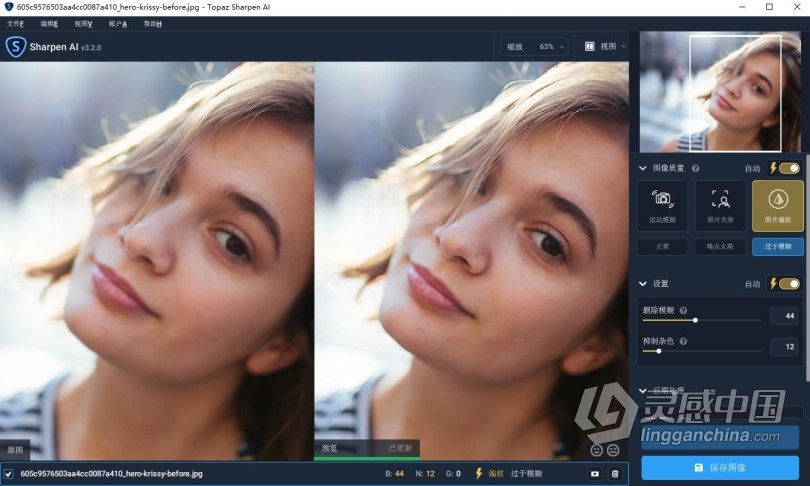Select the 过于模糊 (Very Blurry) option

click(778, 246)
